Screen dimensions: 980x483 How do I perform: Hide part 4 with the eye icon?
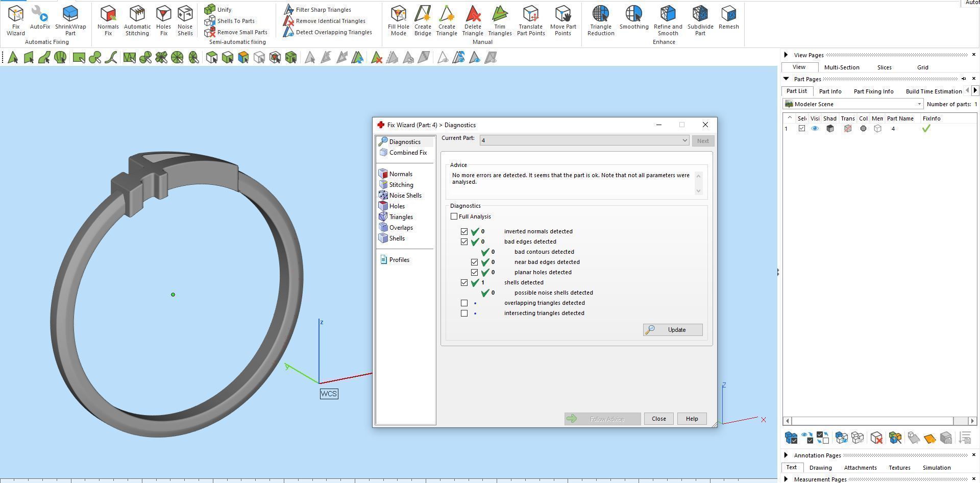815,129
